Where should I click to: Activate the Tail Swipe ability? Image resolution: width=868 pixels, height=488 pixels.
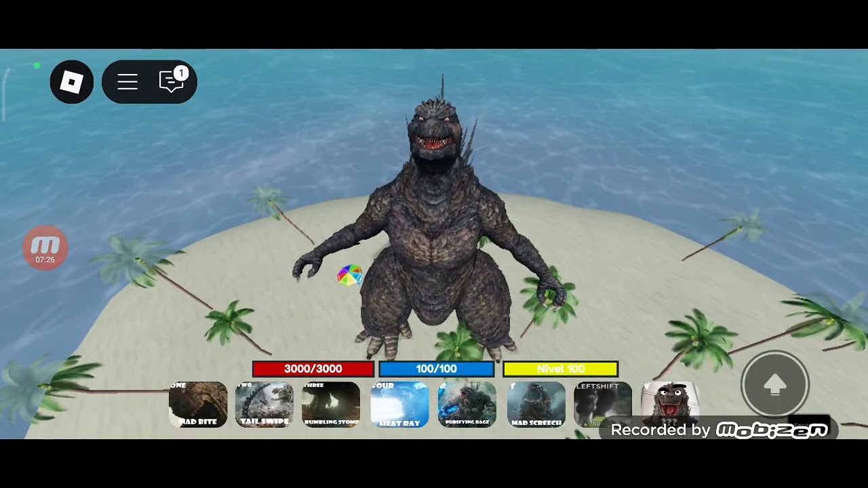(x=264, y=405)
